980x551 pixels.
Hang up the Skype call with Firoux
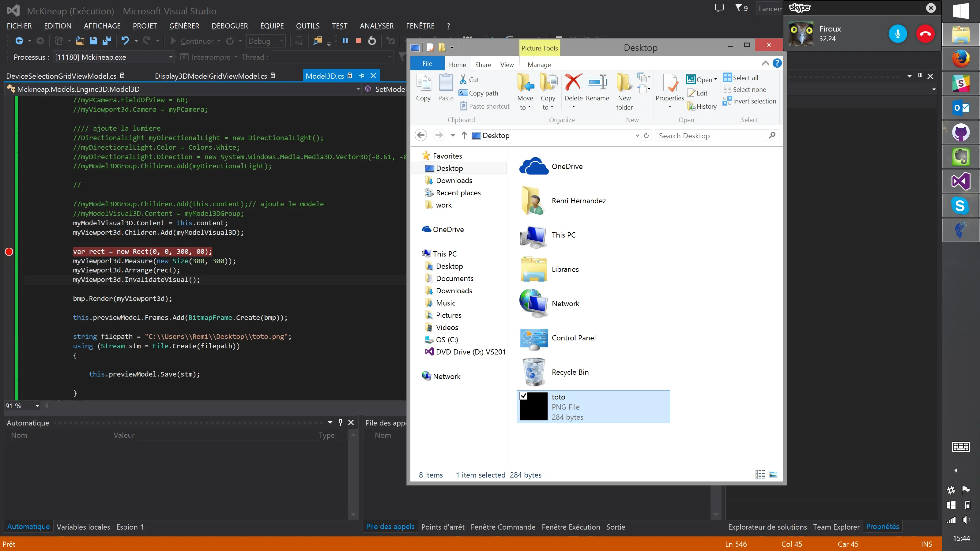[925, 34]
